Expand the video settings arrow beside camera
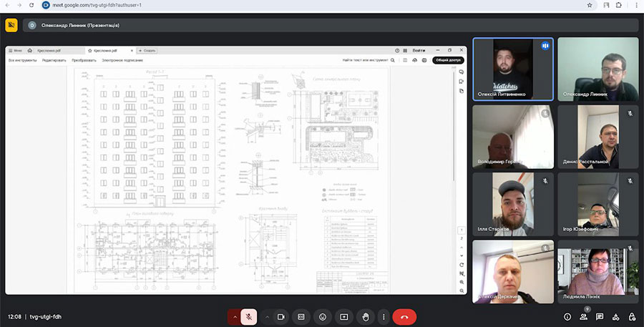 [x=268, y=316]
